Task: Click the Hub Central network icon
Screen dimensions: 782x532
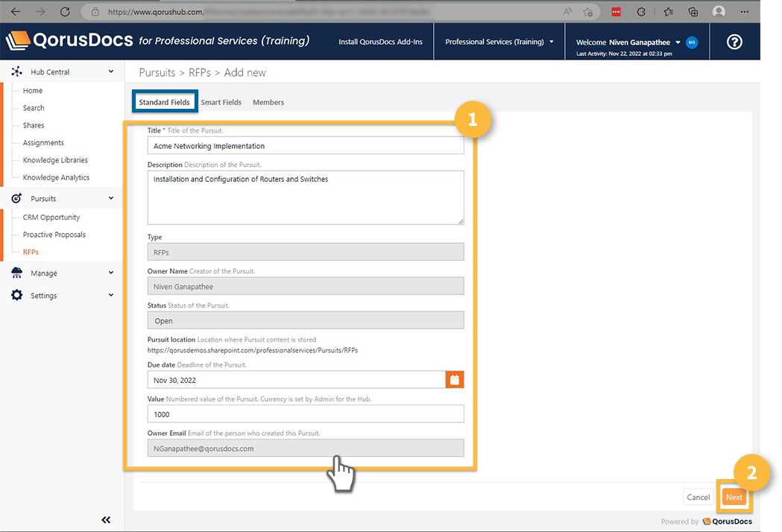Action: pos(17,72)
